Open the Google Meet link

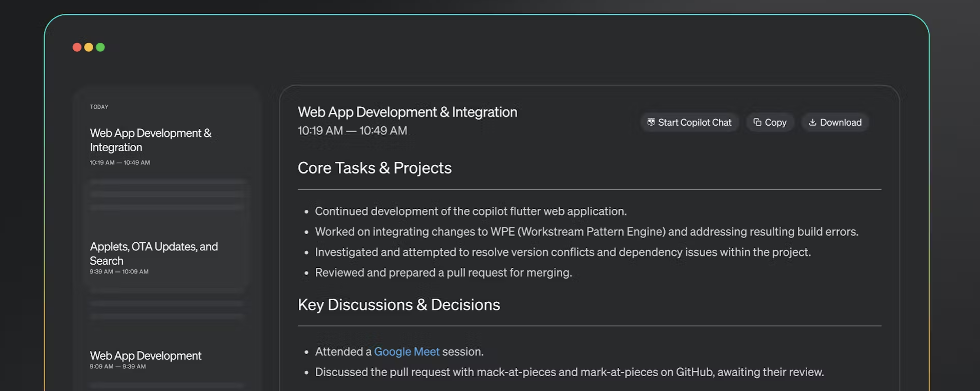tap(406, 351)
